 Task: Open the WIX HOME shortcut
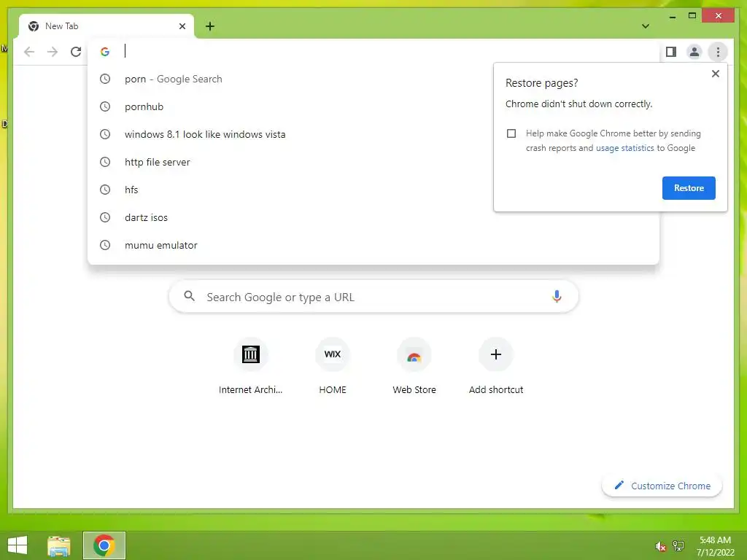click(x=333, y=366)
